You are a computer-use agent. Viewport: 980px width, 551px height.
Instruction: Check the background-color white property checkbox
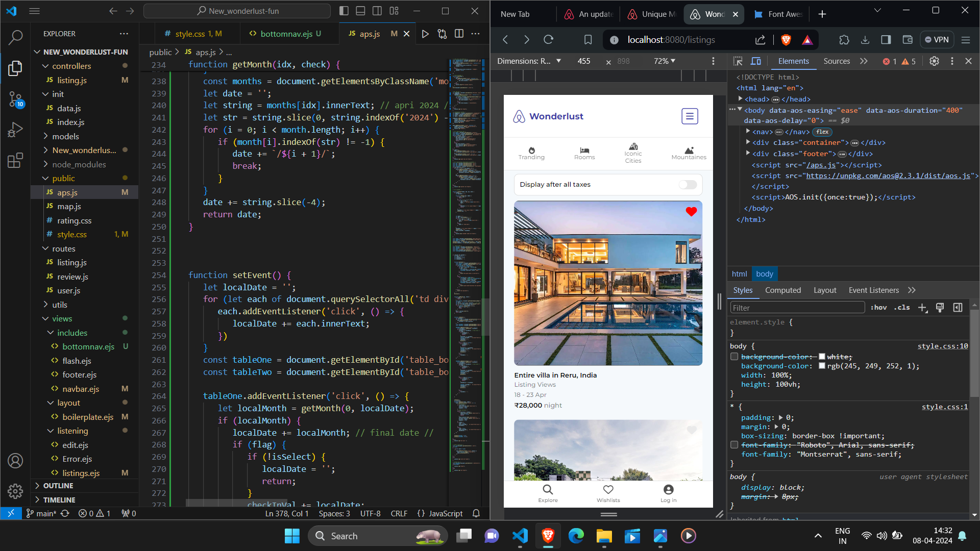pyautogui.click(x=734, y=357)
